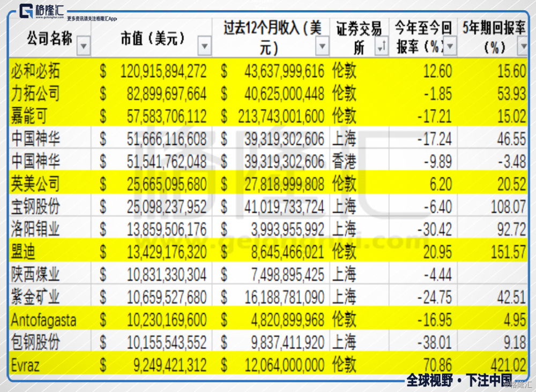Select the 证券交易所 header text
Image resolution: width=536 pixels, height=392 pixels.
pyautogui.click(x=359, y=38)
